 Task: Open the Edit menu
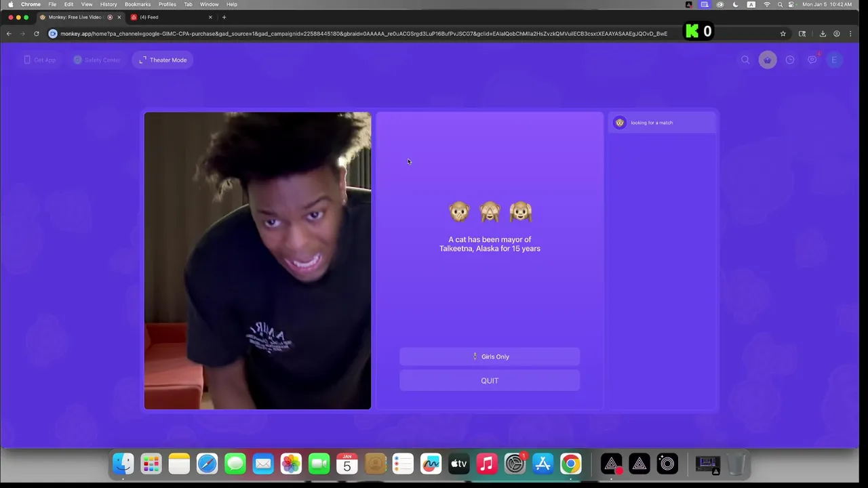coord(68,4)
